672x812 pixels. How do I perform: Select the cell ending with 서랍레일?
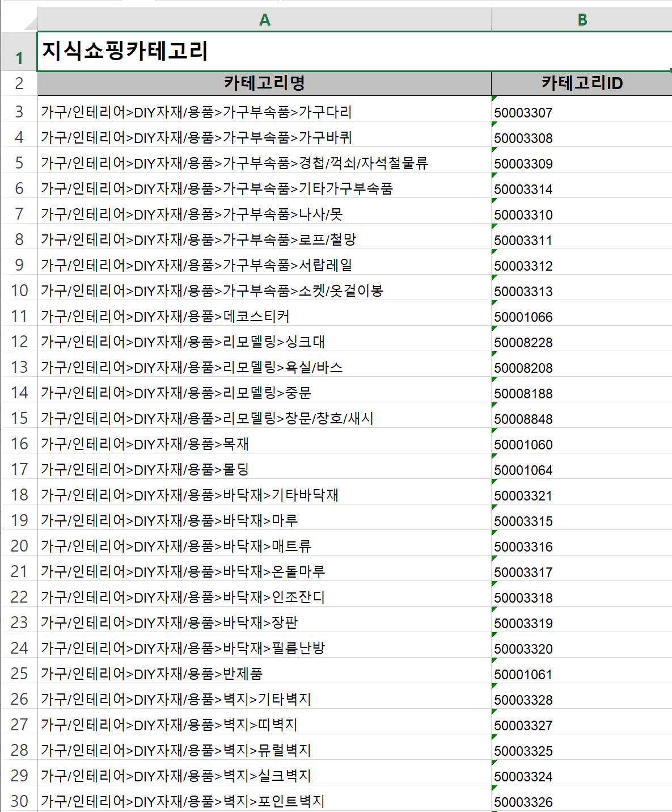click(x=264, y=262)
